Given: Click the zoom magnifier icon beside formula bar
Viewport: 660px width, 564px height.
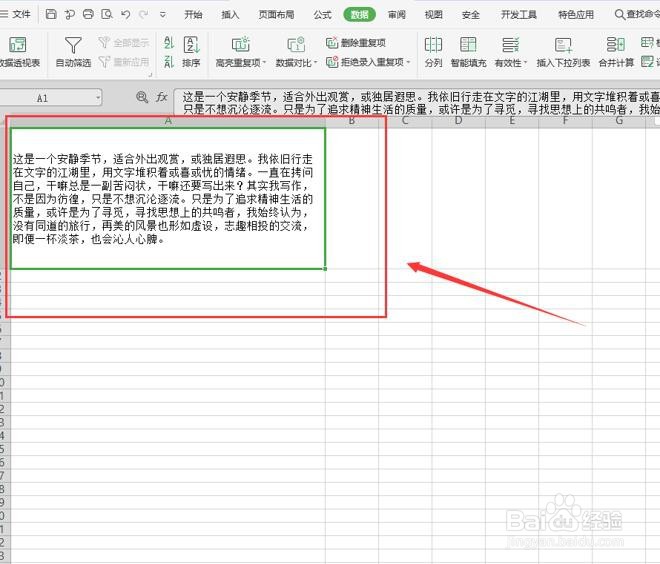Looking at the screenshot, I should pyautogui.click(x=142, y=98).
